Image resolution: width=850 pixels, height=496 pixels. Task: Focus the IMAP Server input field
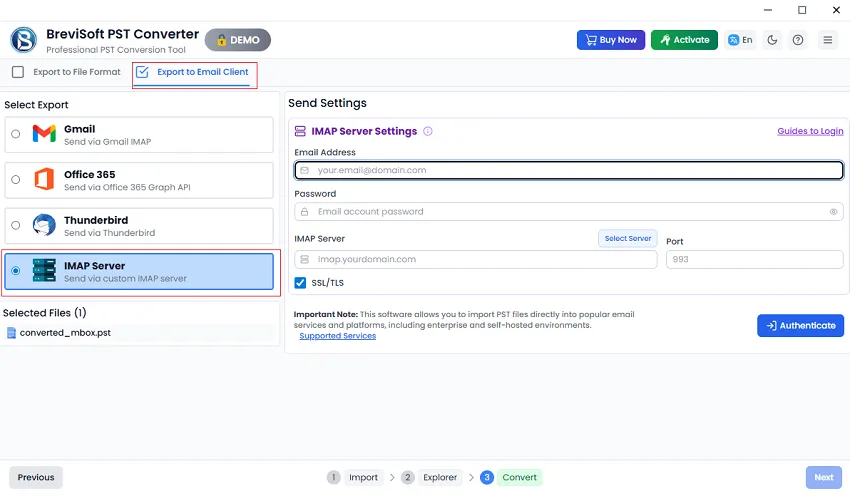[x=475, y=259]
